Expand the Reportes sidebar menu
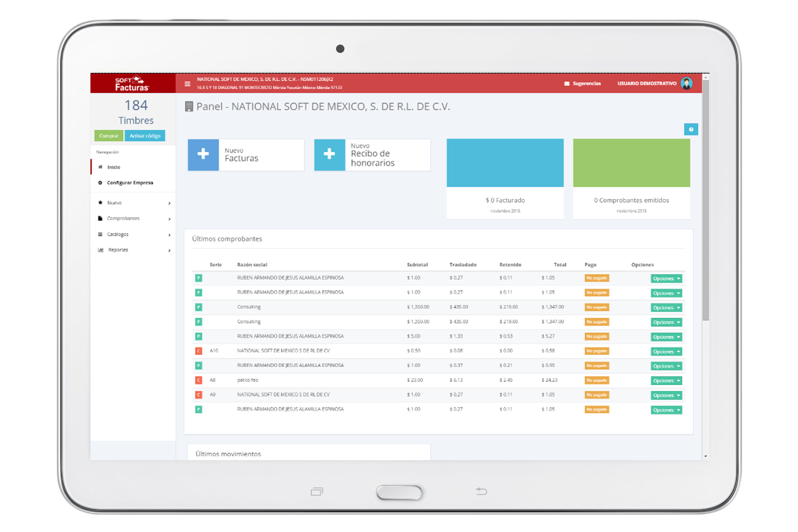 coord(133,250)
